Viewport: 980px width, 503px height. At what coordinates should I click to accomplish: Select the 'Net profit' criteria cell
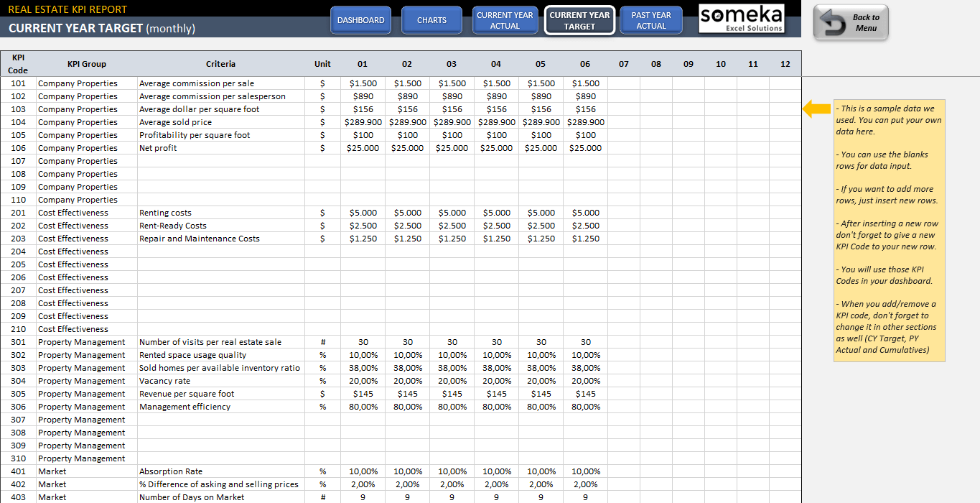[220, 148]
